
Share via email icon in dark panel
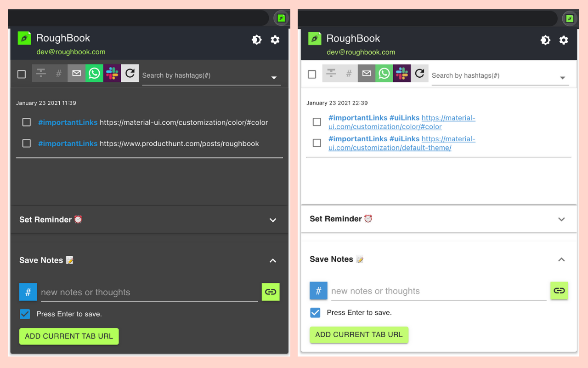pyautogui.click(x=76, y=73)
